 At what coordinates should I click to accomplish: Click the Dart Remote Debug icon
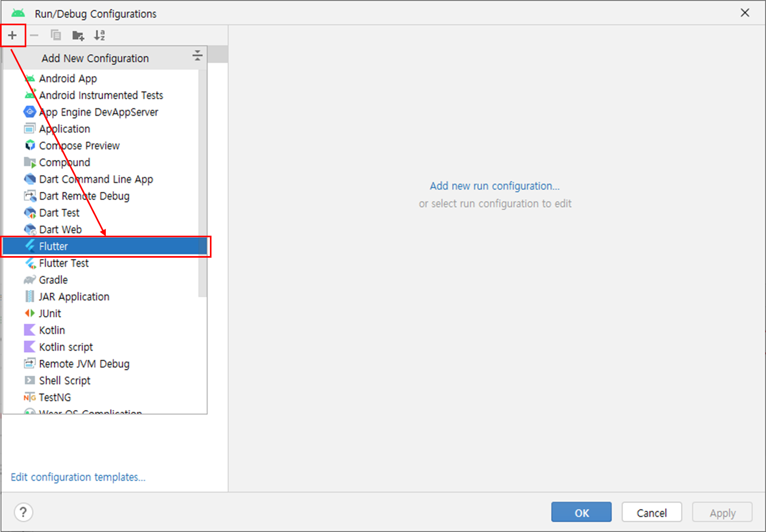30,196
